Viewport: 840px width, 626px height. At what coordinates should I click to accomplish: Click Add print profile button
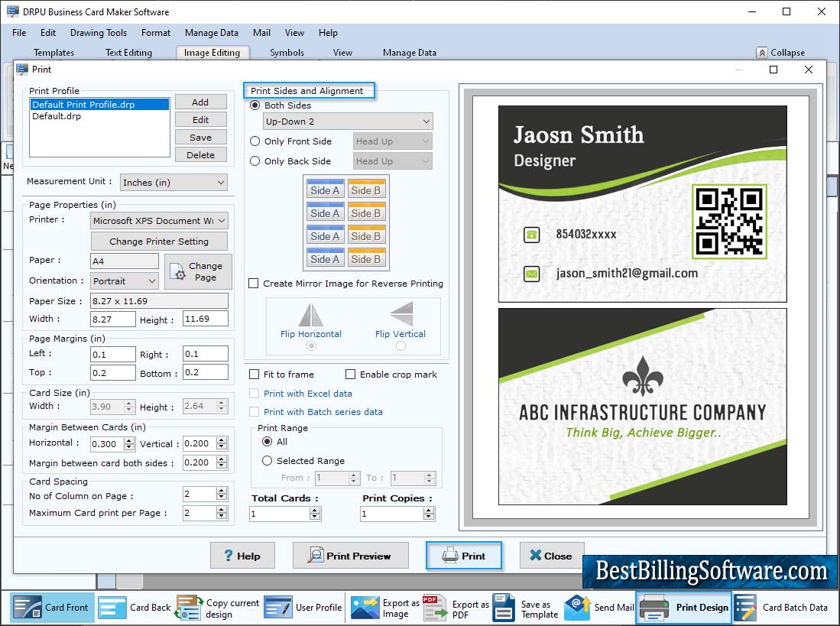coord(200,102)
